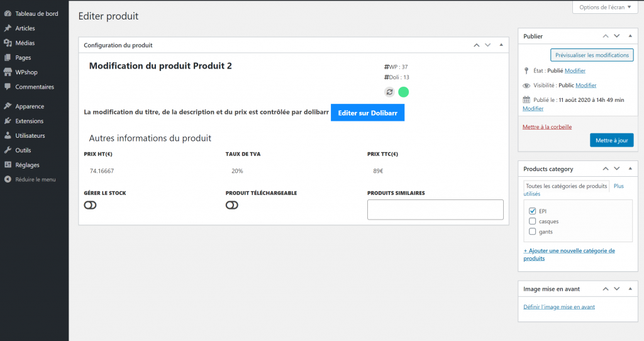Click the Extensions plug icon

click(x=8, y=121)
